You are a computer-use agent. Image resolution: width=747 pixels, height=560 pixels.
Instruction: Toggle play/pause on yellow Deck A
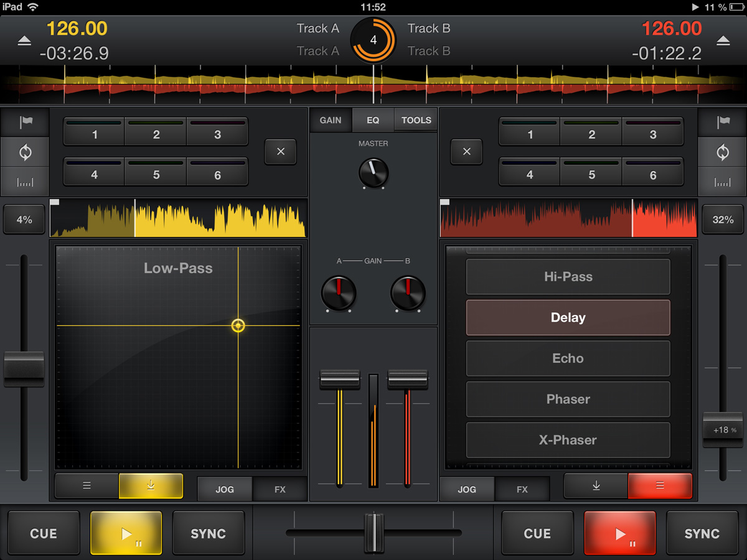(x=126, y=533)
